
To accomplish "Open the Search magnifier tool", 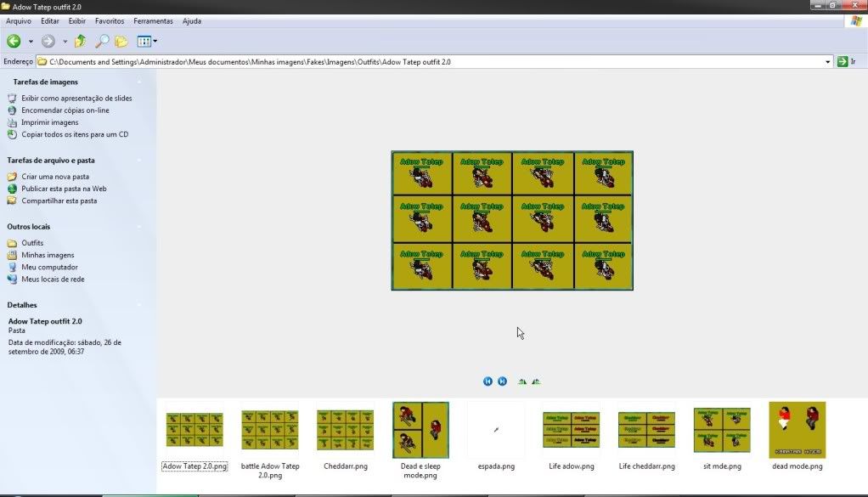I will pos(101,41).
